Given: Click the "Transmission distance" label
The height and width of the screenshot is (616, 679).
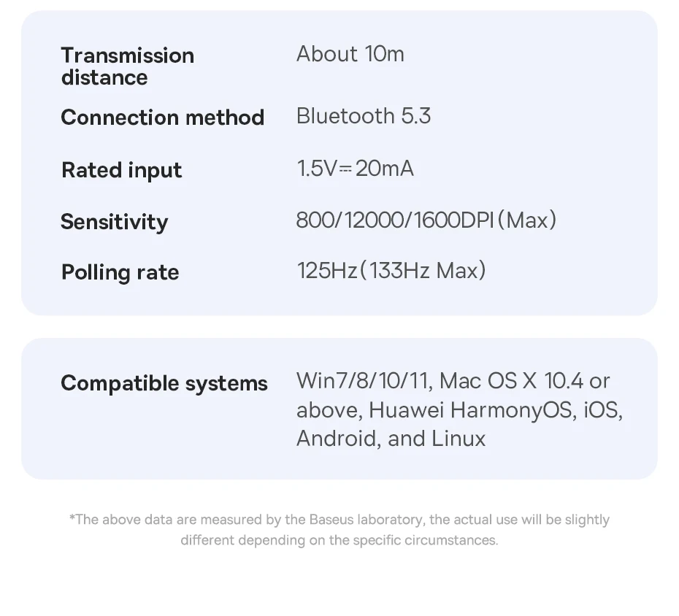Looking at the screenshot, I should (x=127, y=66).
